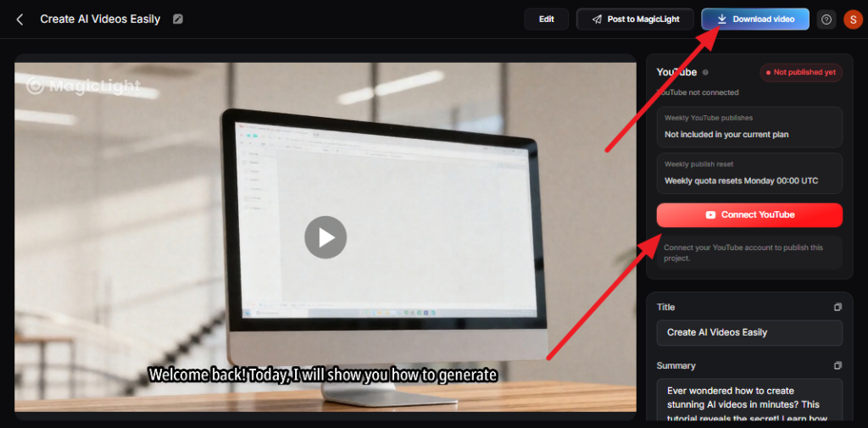The height and width of the screenshot is (428, 868).
Task: Open the user profile avatar S
Action: click(x=853, y=19)
